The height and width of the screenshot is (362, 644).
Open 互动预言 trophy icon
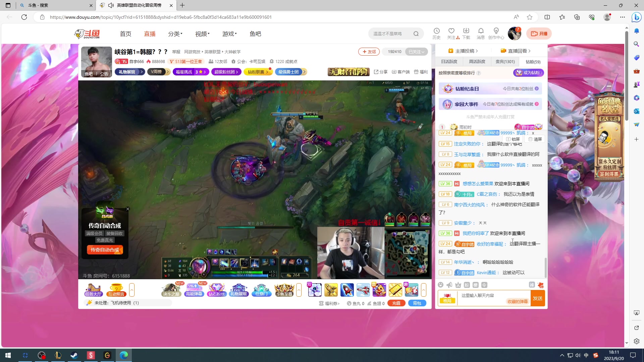(116, 290)
